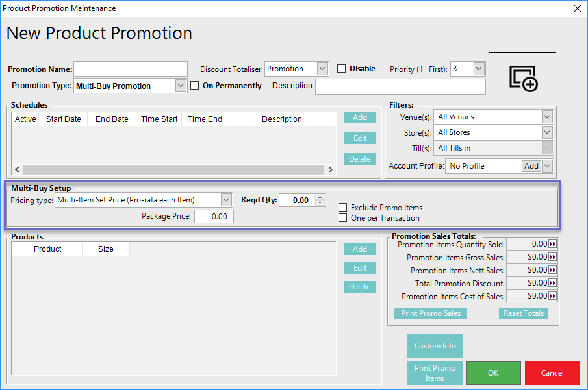Toggle One per Transaction checkbox
Screen dimensions: 588x390
coord(343,218)
